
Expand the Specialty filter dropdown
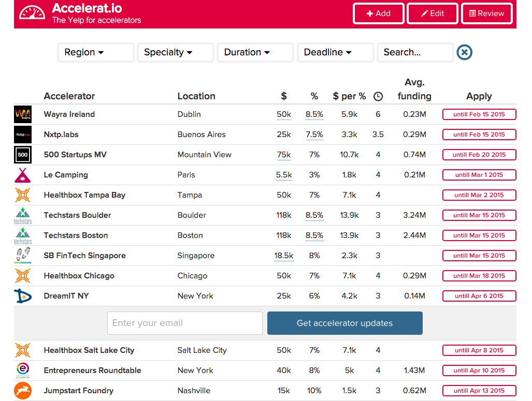(x=175, y=52)
